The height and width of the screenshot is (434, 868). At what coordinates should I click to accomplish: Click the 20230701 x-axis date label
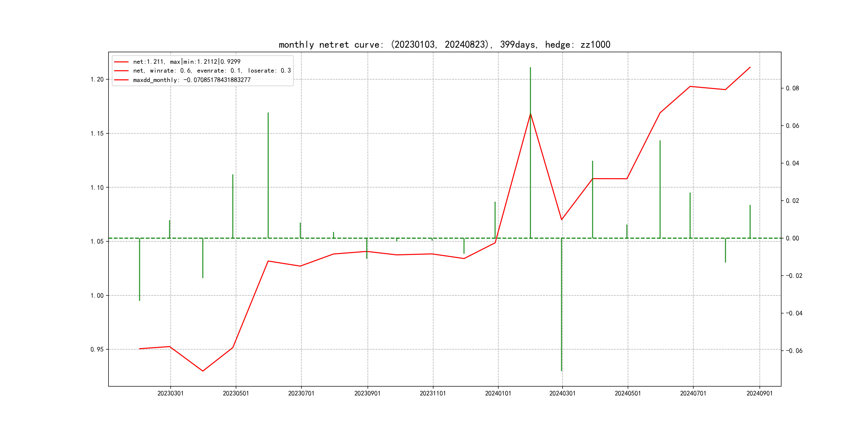[x=301, y=393]
